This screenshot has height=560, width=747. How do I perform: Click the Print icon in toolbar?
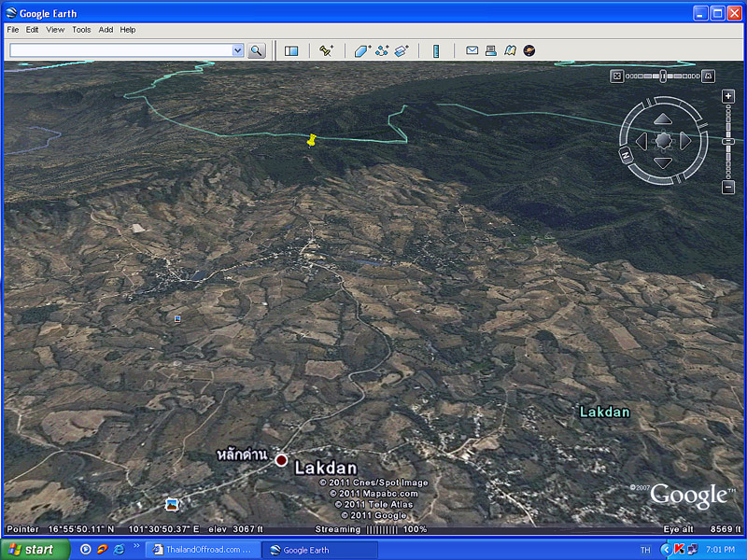[x=491, y=50]
